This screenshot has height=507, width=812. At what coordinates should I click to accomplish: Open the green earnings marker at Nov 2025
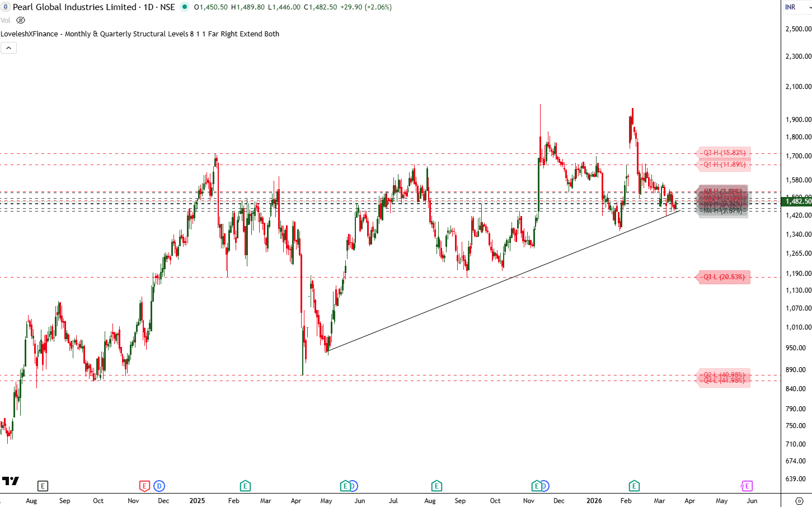tap(536, 486)
